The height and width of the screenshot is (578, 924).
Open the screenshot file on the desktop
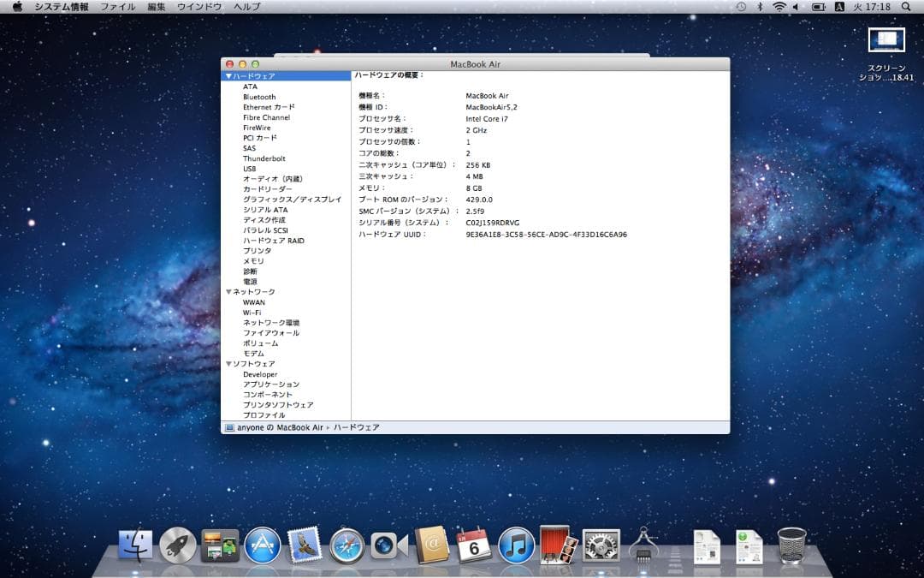click(886, 39)
